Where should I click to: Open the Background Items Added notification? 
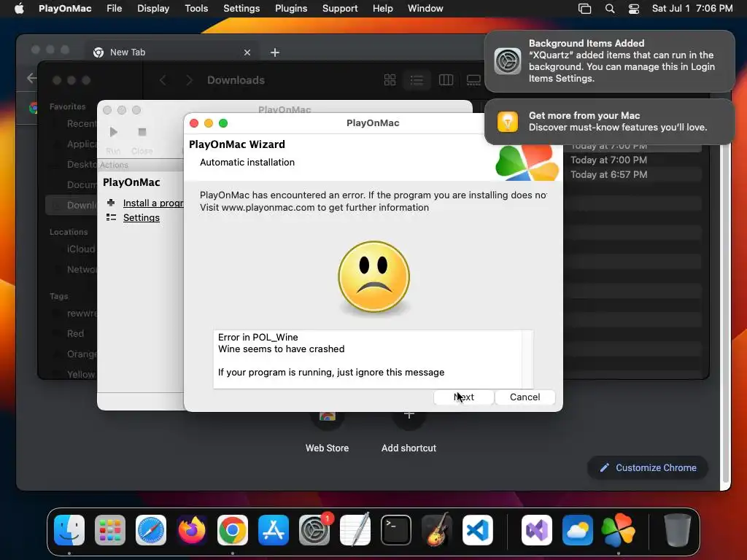(610, 61)
